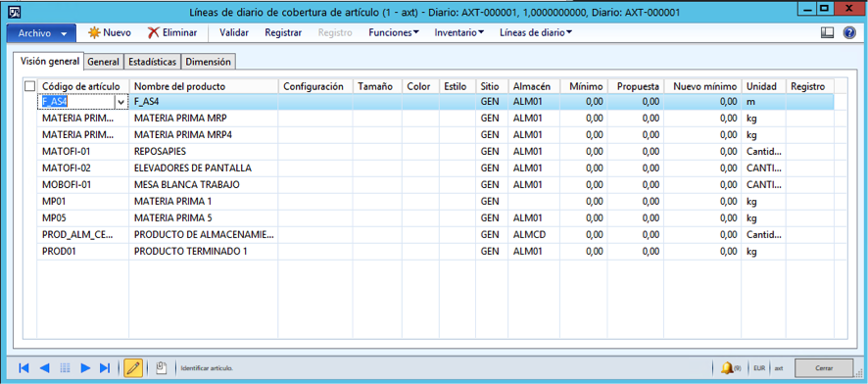Click the document attachments icon in status bar

[x=161, y=367]
